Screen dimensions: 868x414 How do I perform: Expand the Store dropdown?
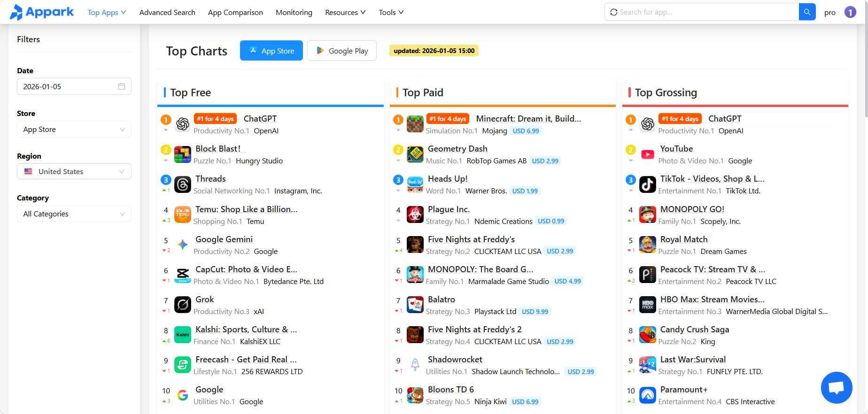point(74,130)
